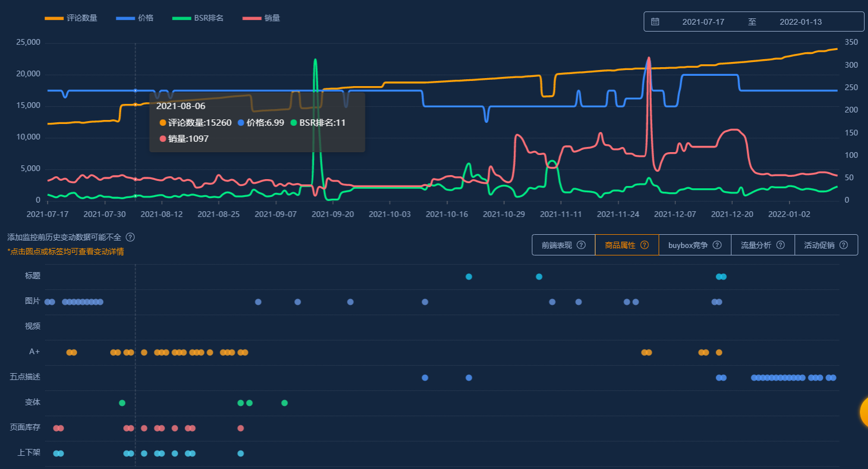Image resolution: width=868 pixels, height=469 pixels.
Task: Click help icon after 添加监控前历史变动数据可能不全
Action: [130, 237]
